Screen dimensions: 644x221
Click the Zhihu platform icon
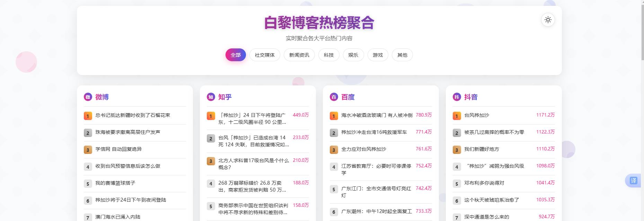click(x=211, y=97)
